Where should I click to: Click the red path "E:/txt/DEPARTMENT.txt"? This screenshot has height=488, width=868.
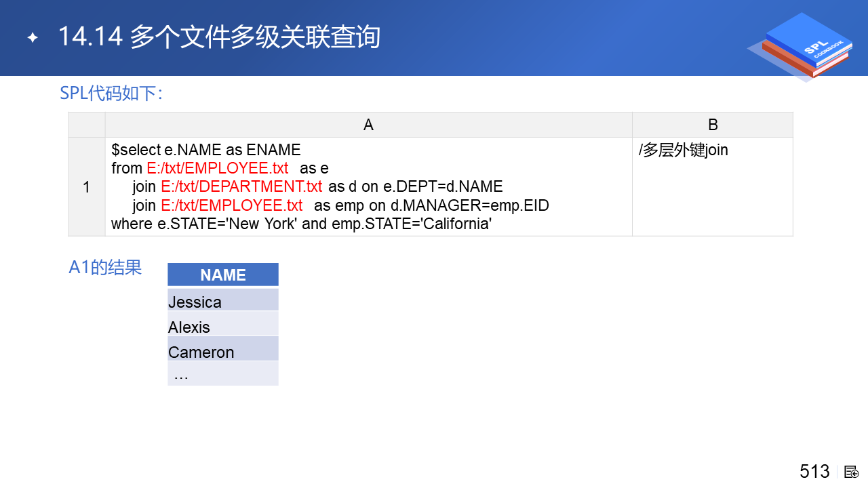point(241,186)
